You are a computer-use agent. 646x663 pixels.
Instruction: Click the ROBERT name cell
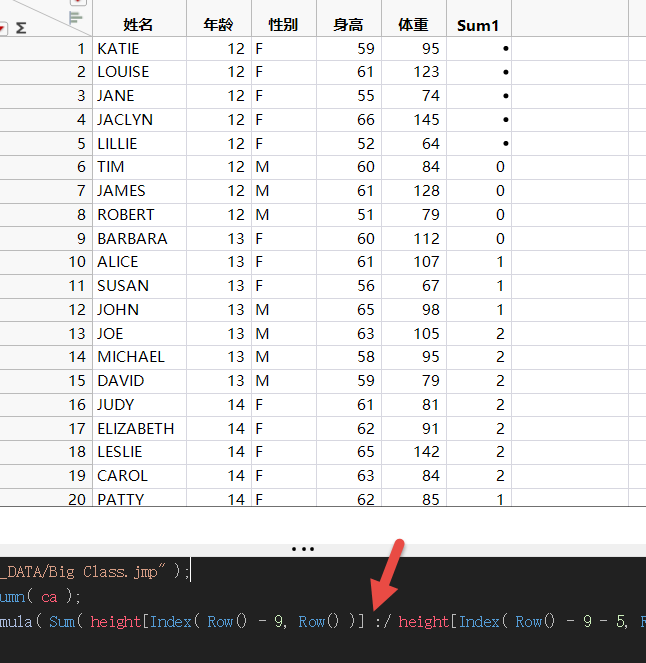pyautogui.click(x=139, y=215)
